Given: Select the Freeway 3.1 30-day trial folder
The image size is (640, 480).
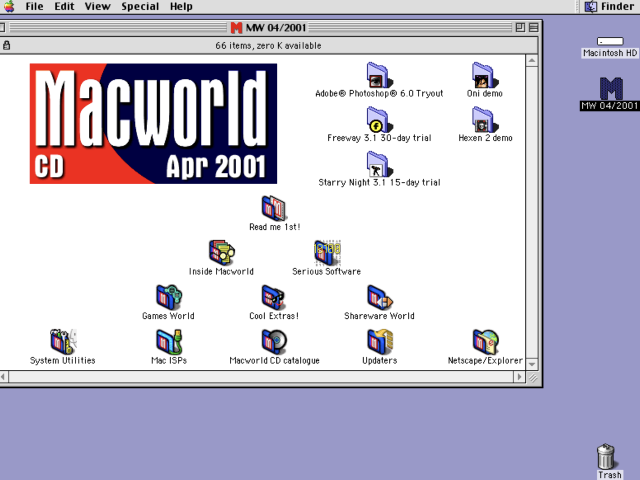Looking at the screenshot, I should click(x=379, y=120).
